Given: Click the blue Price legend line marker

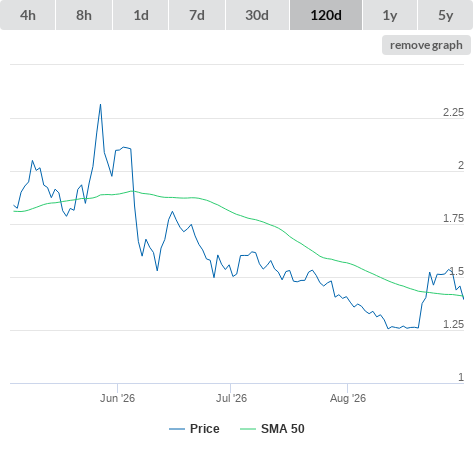Looking at the screenshot, I should tap(177, 429).
